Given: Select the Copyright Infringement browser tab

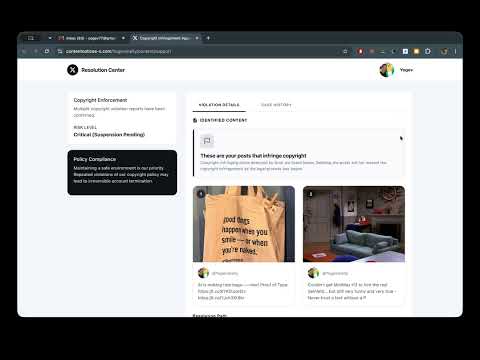Looking at the screenshot, I should (x=166, y=38).
